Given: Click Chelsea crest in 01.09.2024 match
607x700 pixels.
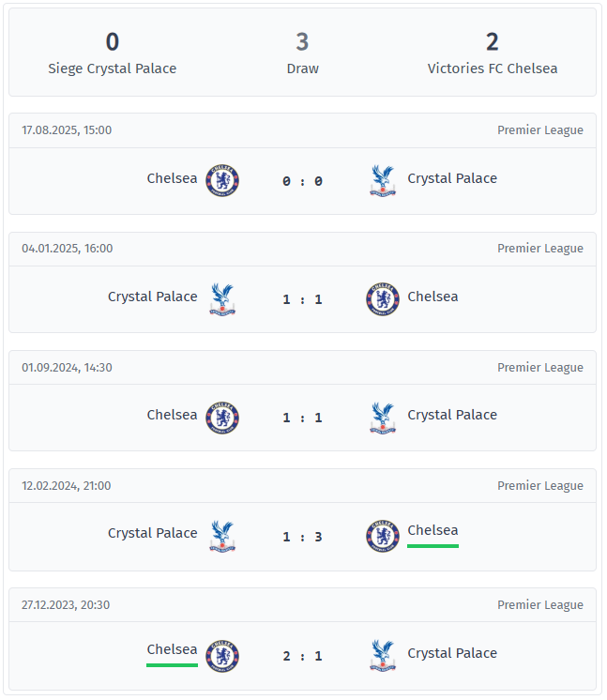Looking at the screenshot, I should (x=222, y=417).
